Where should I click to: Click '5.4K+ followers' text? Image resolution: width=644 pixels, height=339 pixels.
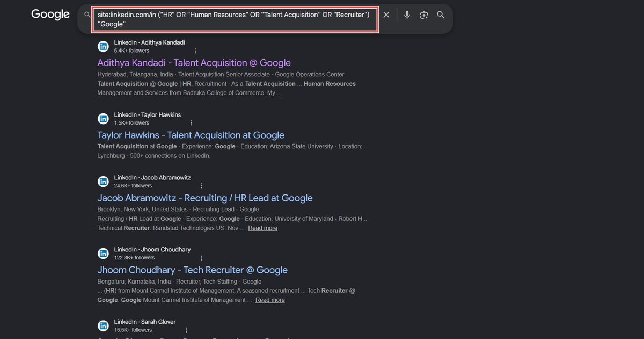131,51
